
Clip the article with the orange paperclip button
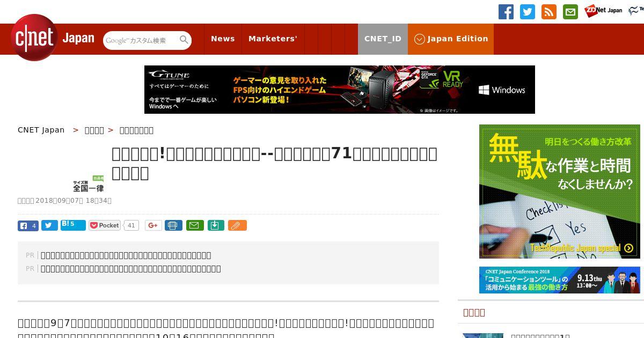pyautogui.click(x=237, y=225)
